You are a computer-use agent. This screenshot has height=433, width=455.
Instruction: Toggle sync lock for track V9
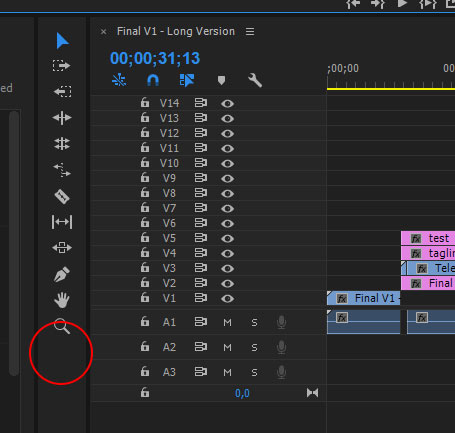(x=201, y=178)
